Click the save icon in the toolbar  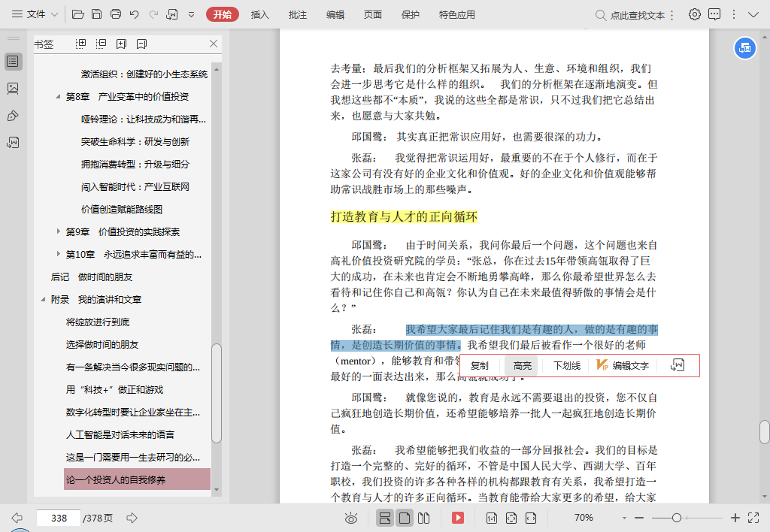(96, 14)
